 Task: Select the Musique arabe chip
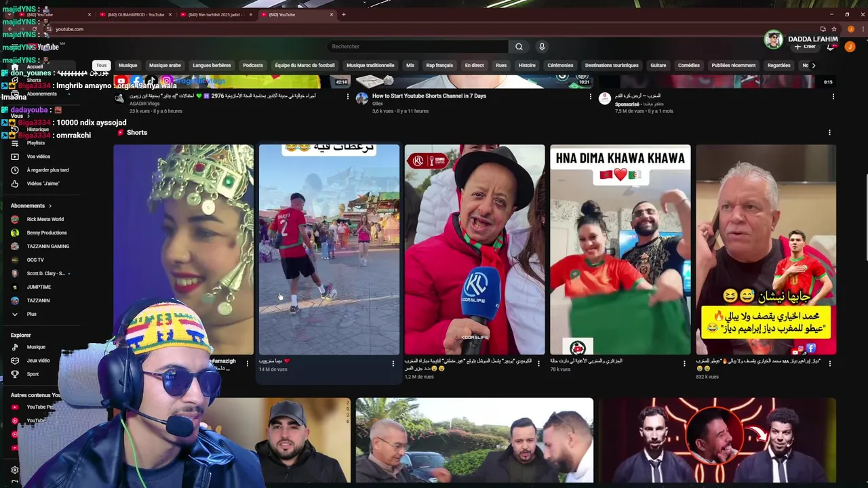(x=165, y=66)
